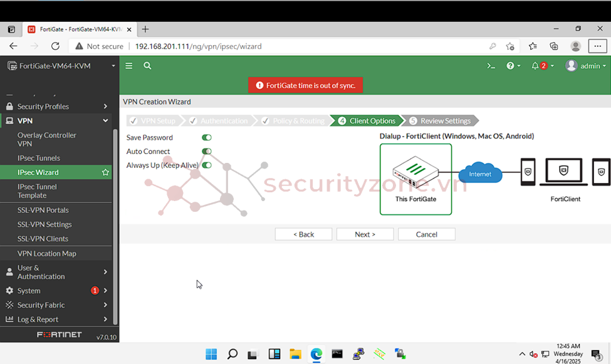Click the System gear icon
This screenshot has height=364, width=611.
(9, 291)
